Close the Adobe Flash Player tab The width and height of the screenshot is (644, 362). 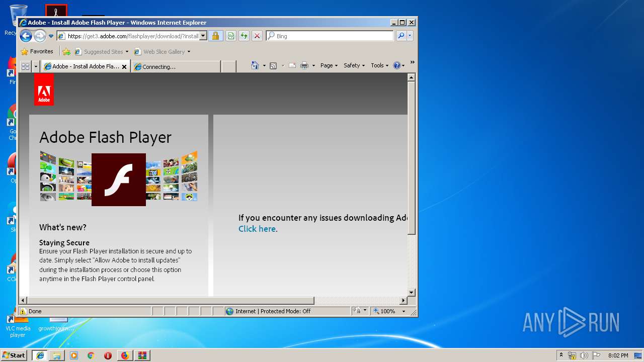pyautogui.click(x=124, y=66)
